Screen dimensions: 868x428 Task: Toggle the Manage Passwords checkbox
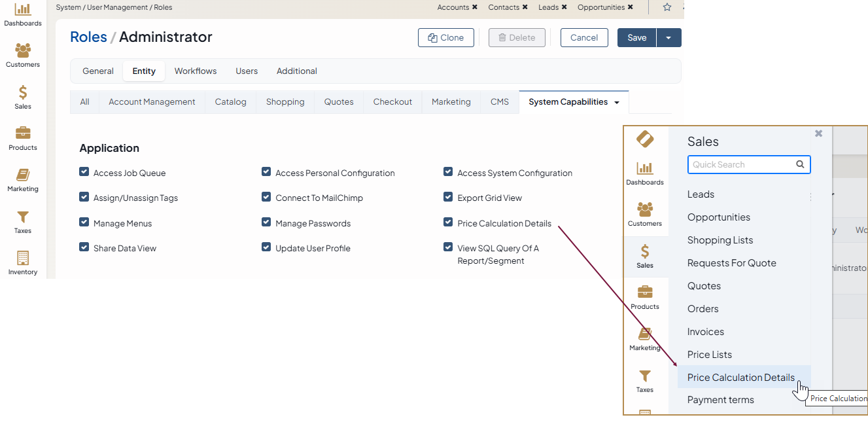click(266, 223)
